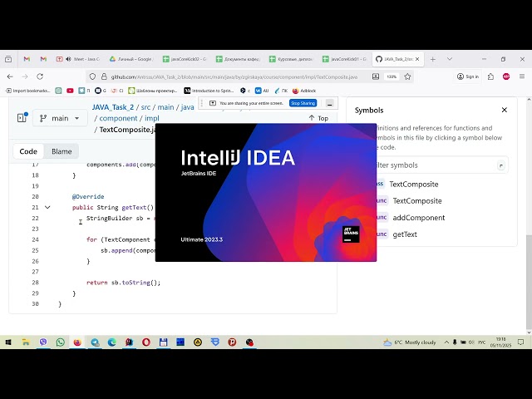Viewport: 532px width, 399px height.
Task: Switch to the Meet - Java browser tab
Action: tap(79, 59)
